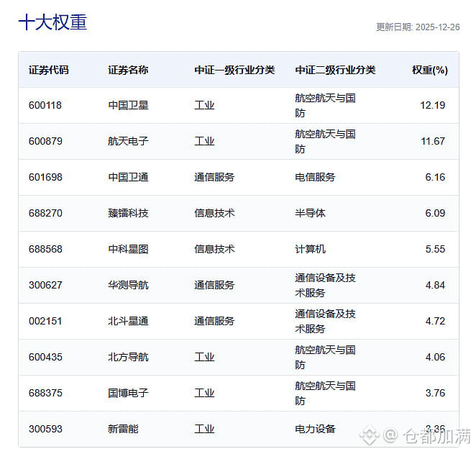
Task: Select stock code 600435
Action: click(x=45, y=357)
